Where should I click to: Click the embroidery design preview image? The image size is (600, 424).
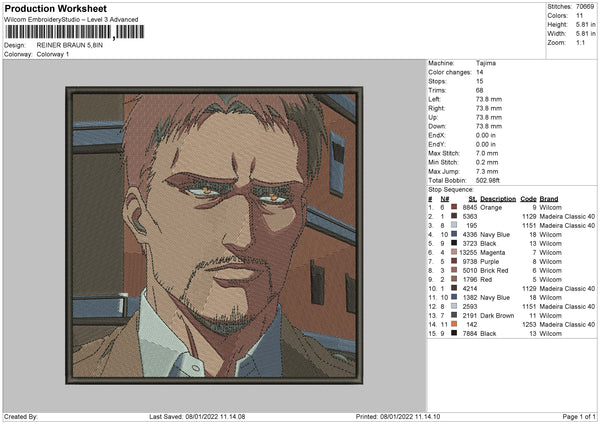tap(214, 235)
